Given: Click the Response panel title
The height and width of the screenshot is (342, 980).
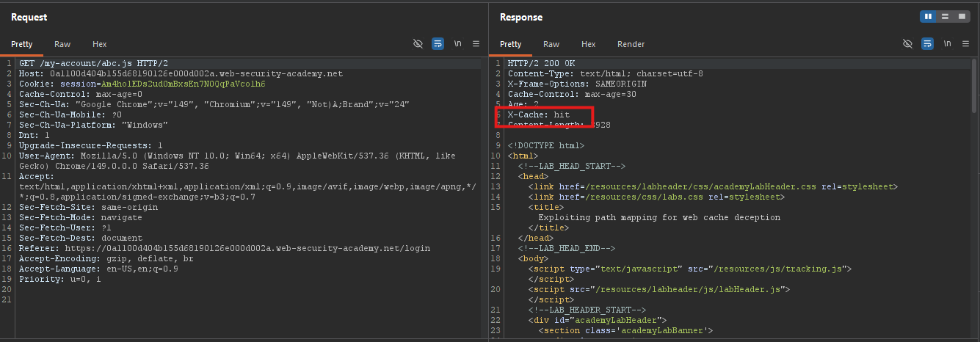Looking at the screenshot, I should (521, 17).
